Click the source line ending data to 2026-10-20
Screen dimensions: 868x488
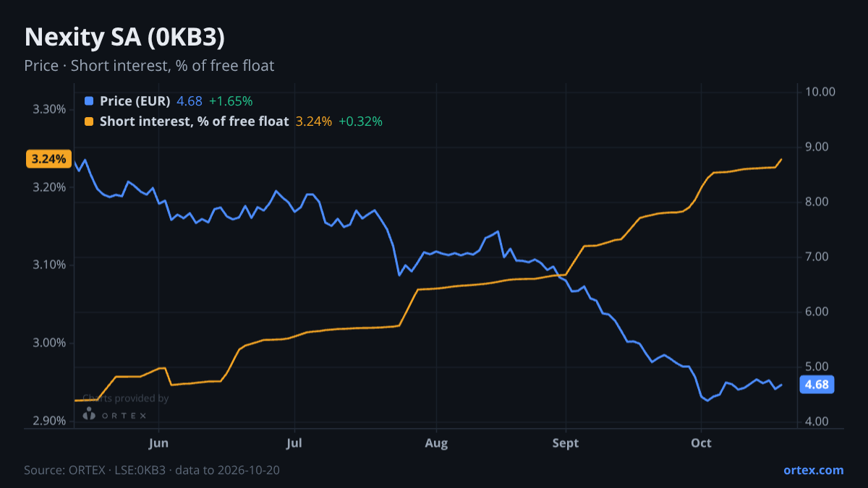152,470
